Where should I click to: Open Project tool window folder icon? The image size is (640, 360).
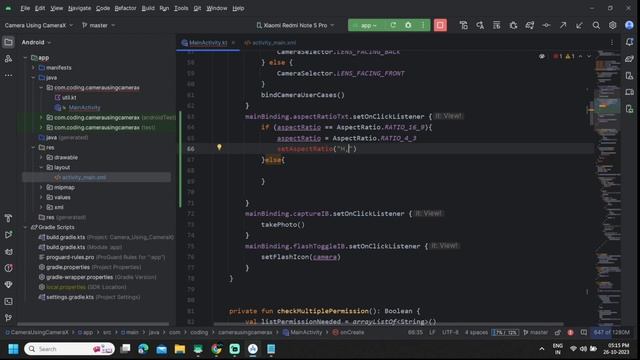[x=8, y=42]
